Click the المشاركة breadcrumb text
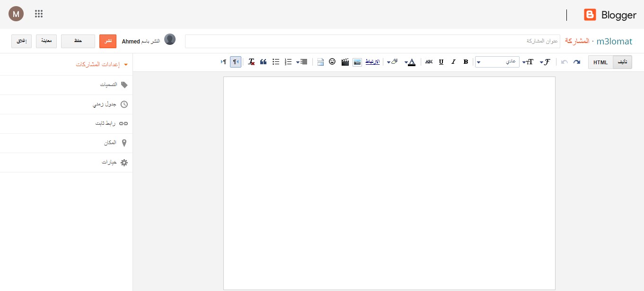 coord(577,41)
